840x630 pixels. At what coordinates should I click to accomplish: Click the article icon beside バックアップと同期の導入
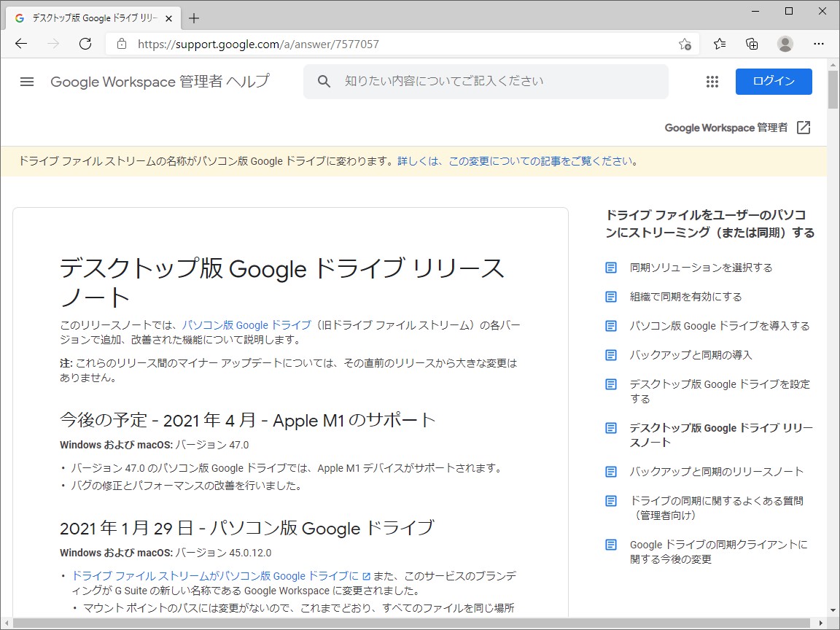[610, 355]
